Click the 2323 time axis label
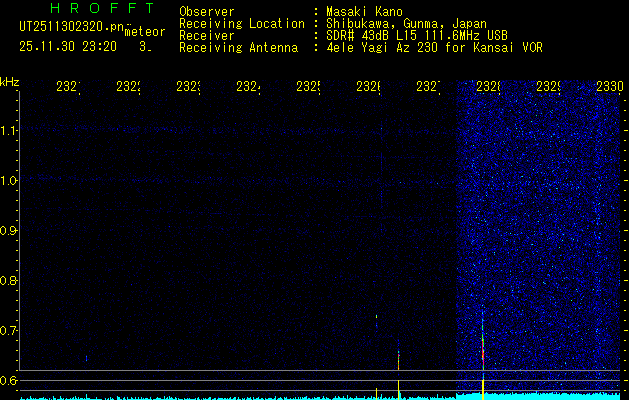The height and width of the screenshot is (400, 629). click(188, 86)
